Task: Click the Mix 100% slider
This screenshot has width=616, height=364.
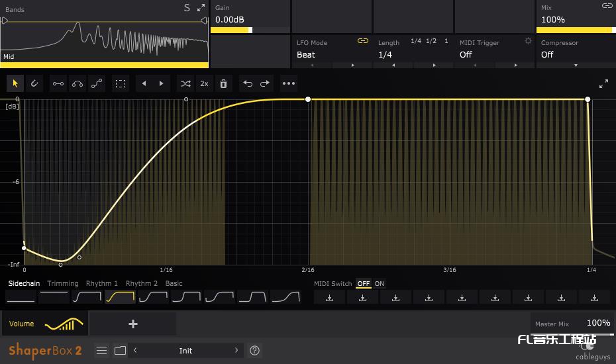Action: tap(576, 30)
